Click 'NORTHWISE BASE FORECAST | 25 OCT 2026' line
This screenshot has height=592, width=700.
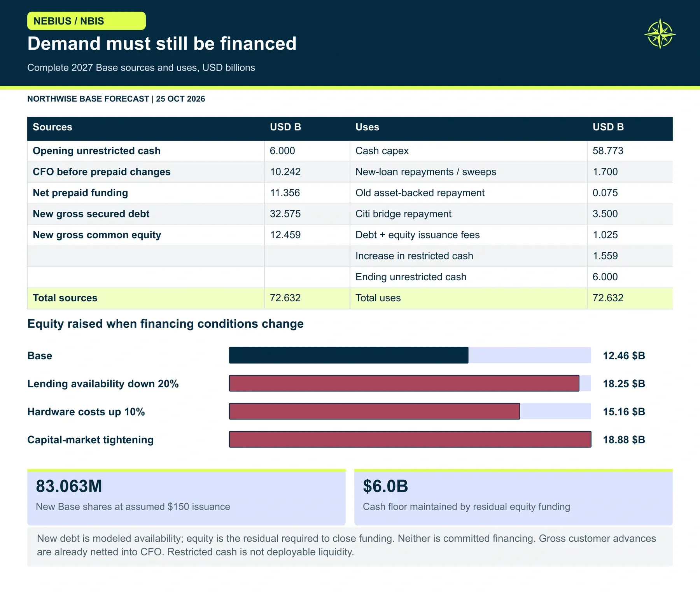pos(116,99)
